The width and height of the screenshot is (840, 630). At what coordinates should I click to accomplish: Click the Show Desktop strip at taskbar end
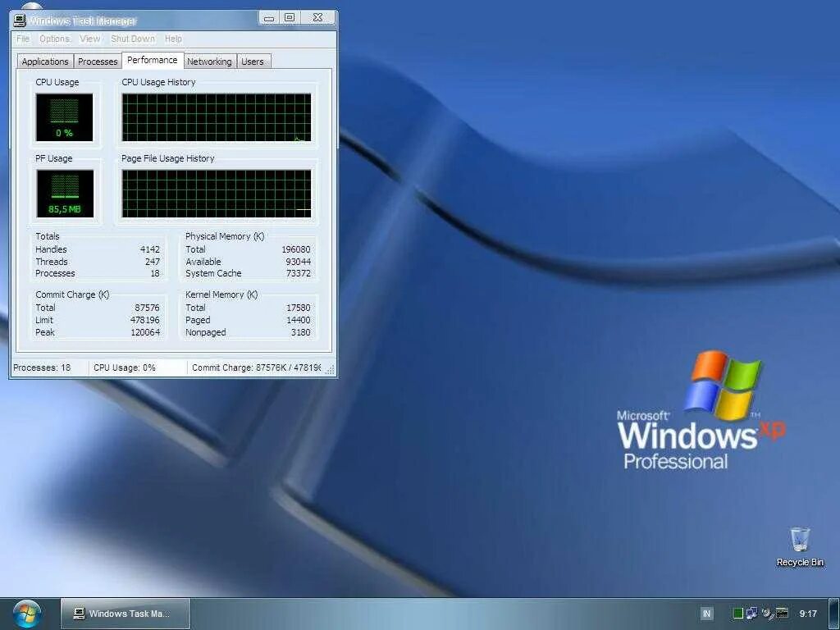(834, 614)
